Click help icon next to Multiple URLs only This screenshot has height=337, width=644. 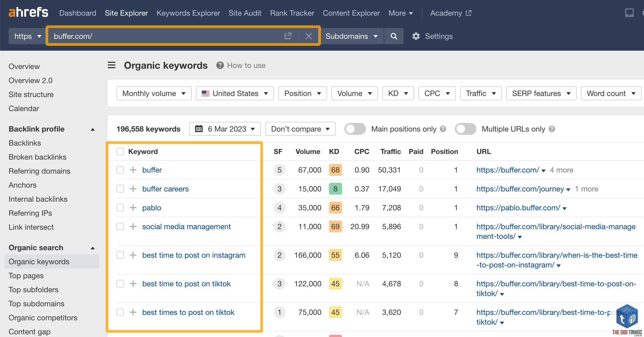pyautogui.click(x=552, y=129)
